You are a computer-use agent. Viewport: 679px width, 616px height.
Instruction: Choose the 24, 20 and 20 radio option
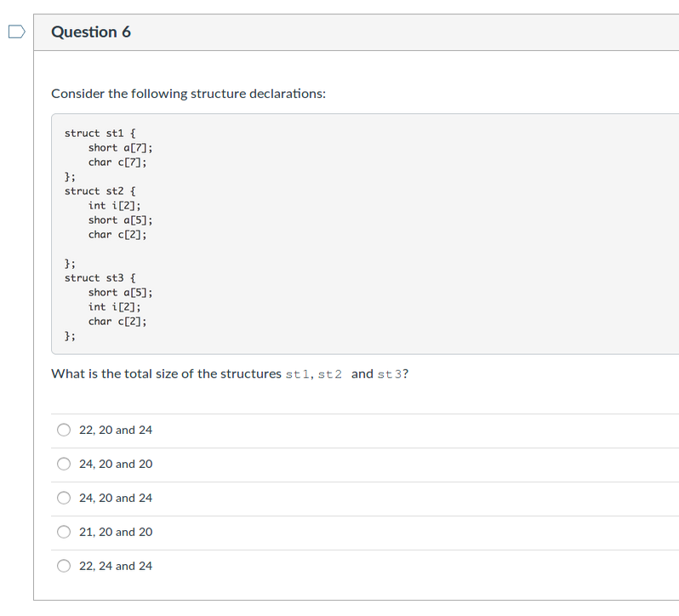tap(64, 464)
